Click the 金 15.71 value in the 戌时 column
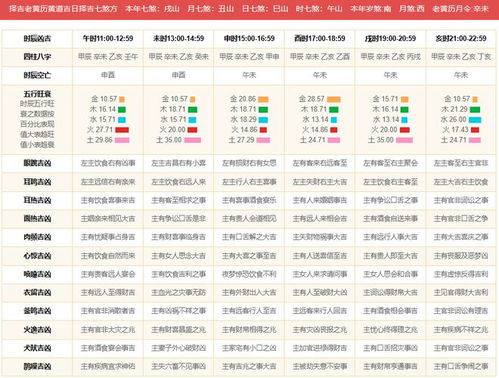499x378 pixels. (x=385, y=99)
